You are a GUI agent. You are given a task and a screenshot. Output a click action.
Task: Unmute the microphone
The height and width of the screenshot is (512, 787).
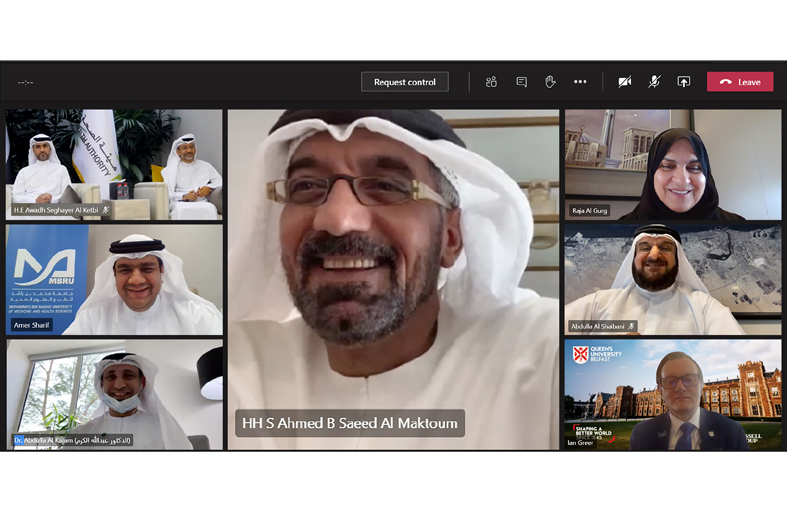pyautogui.click(x=654, y=82)
